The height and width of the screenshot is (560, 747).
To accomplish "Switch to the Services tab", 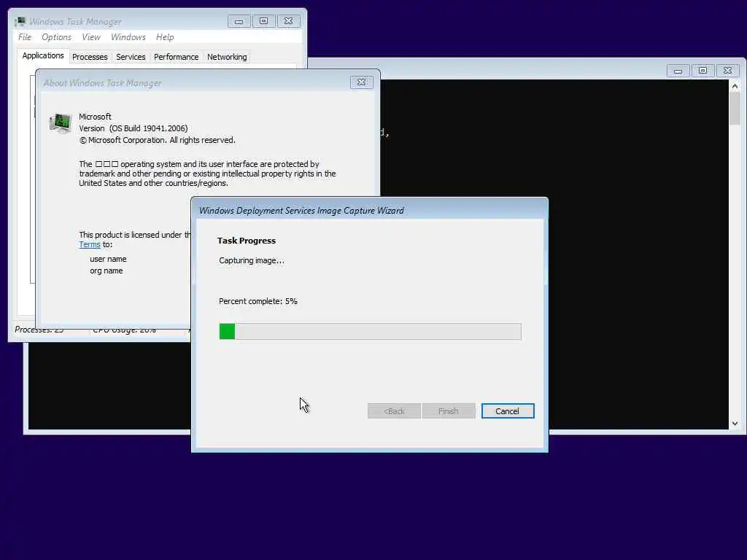I will pyautogui.click(x=131, y=57).
